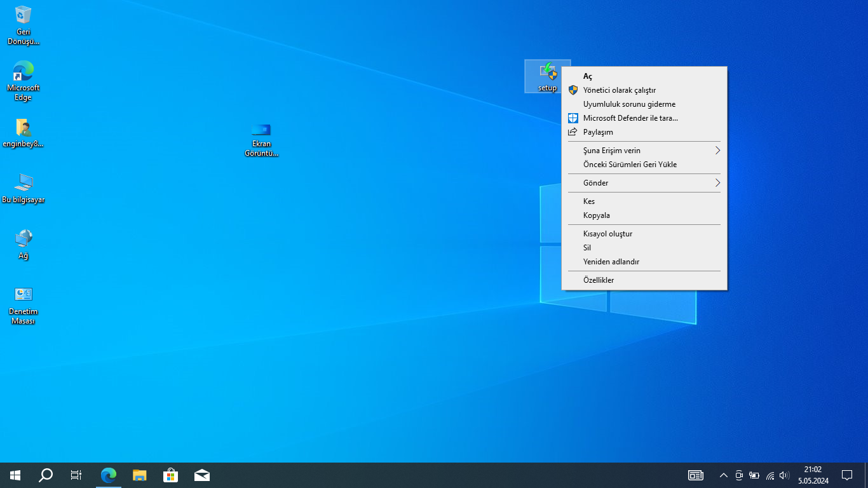Click the Meet Now tray icon
868x488 pixels.
pos(739,475)
